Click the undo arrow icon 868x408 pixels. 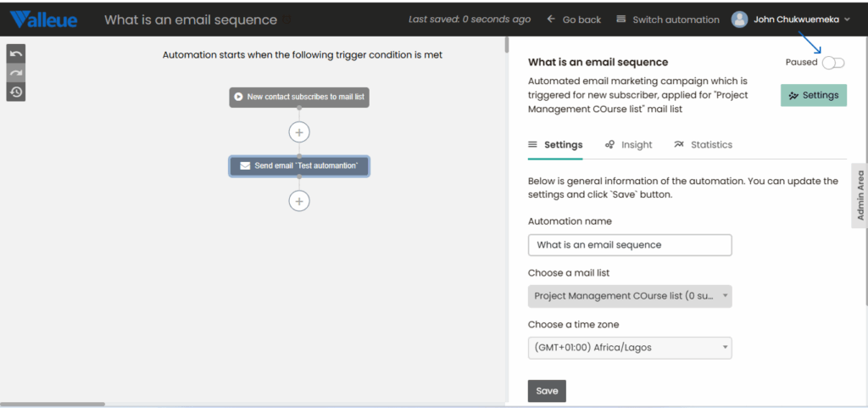(16, 53)
